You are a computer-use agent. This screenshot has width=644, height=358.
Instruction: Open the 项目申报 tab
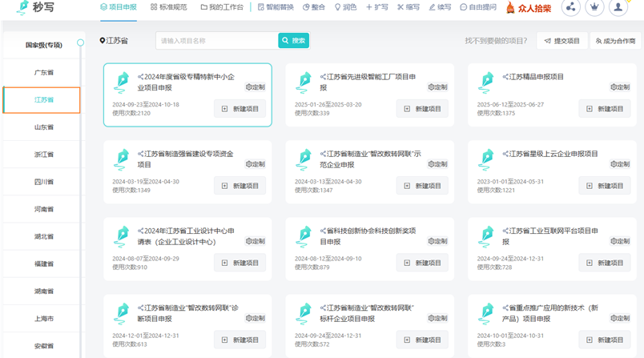tap(119, 7)
